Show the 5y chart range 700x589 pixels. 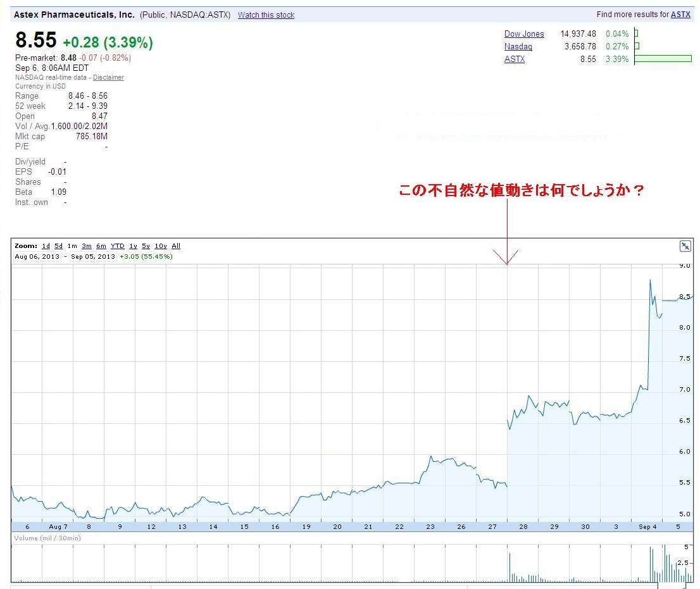click(x=146, y=246)
